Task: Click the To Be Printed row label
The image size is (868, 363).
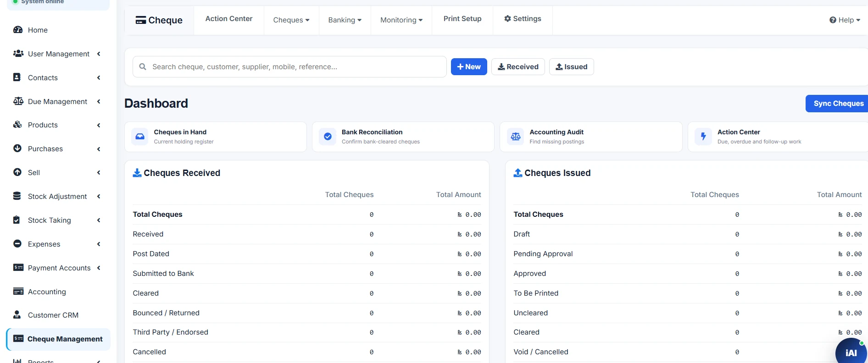Action: [x=536, y=293]
